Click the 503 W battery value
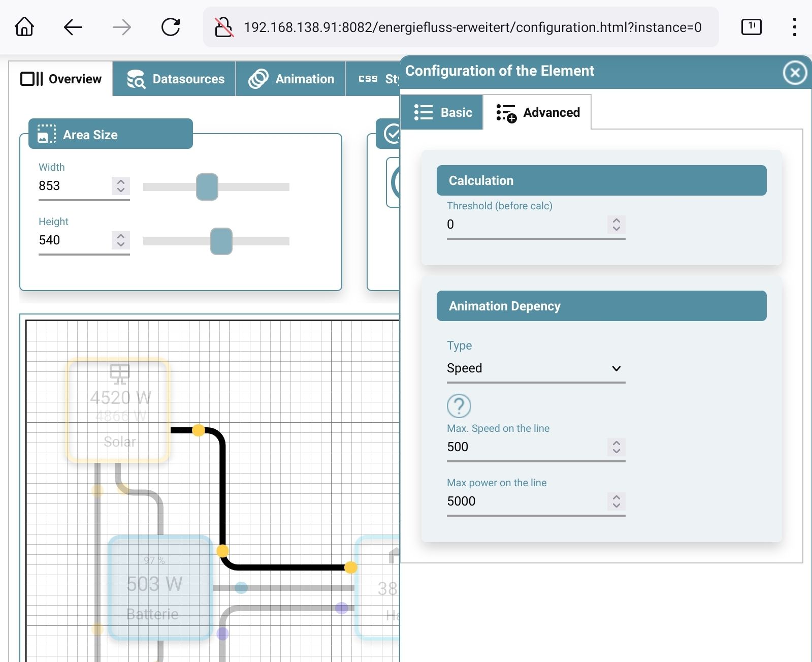Screen dimensions: 812x662 point(154,584)
